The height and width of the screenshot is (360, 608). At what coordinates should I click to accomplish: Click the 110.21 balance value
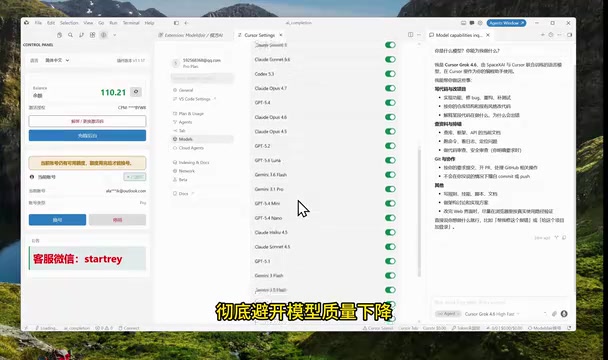point(113,92)
